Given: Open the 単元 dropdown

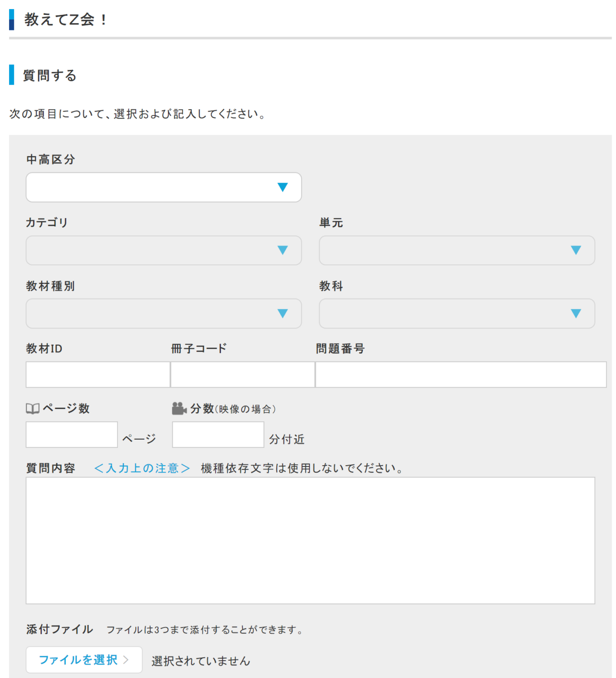Looking at the screenshot, I should 457,250.
